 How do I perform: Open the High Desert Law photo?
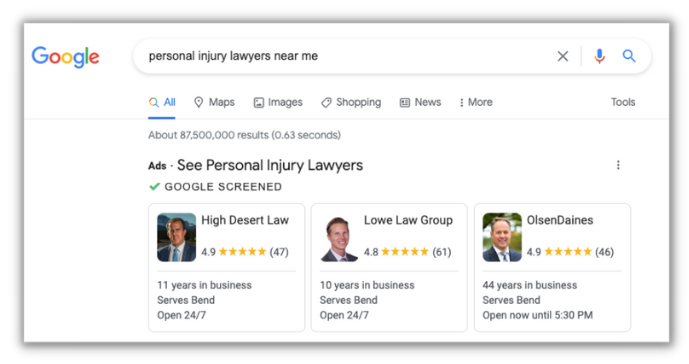pos(177,237)
